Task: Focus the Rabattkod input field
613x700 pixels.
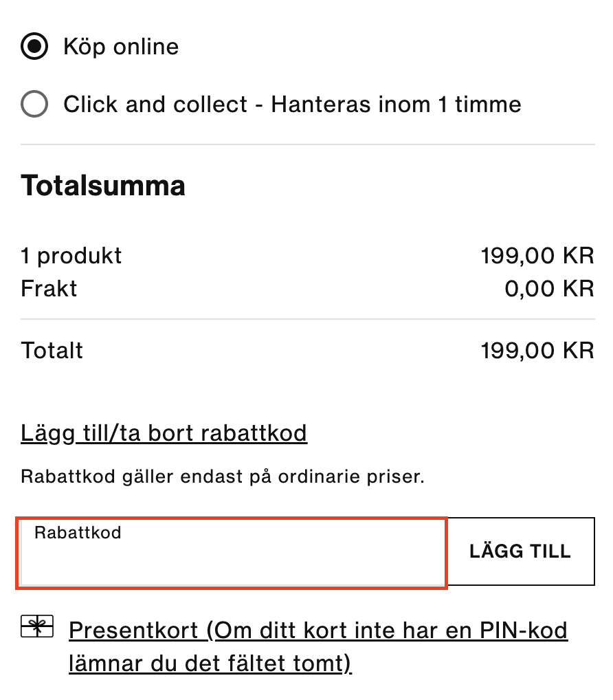Action: 232,551
